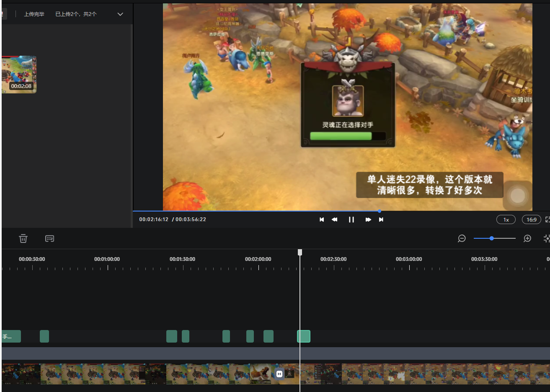
Task: Click the playhead marker on the ruler
Action: pyautogui.click(x=300, y=252)
